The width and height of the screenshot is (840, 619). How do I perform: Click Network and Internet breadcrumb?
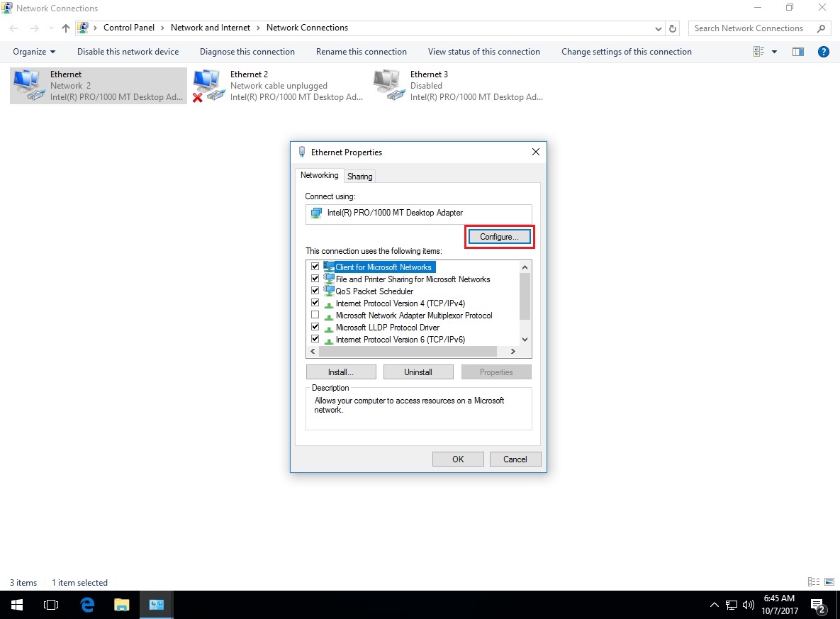coord(211,28)
